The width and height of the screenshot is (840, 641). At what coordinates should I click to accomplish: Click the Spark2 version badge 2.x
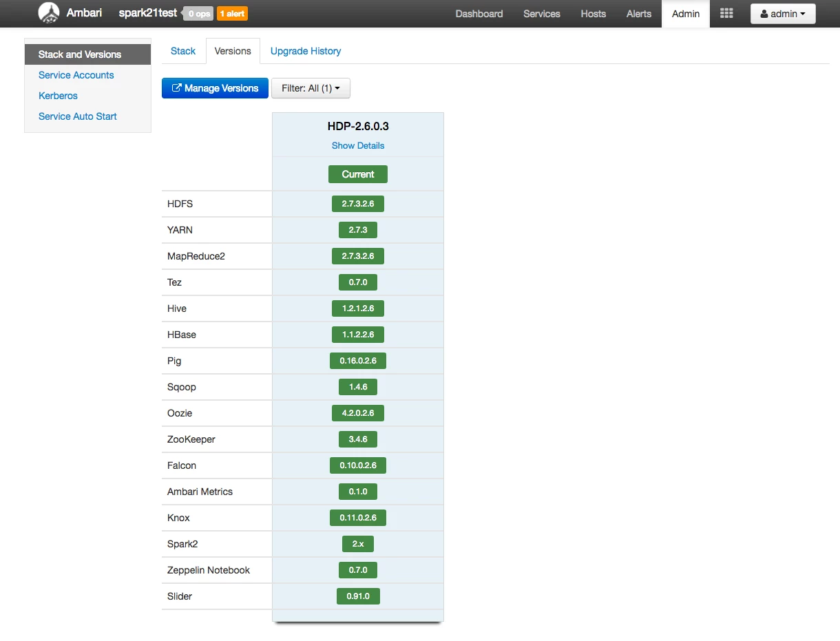(x=358, y=544)
